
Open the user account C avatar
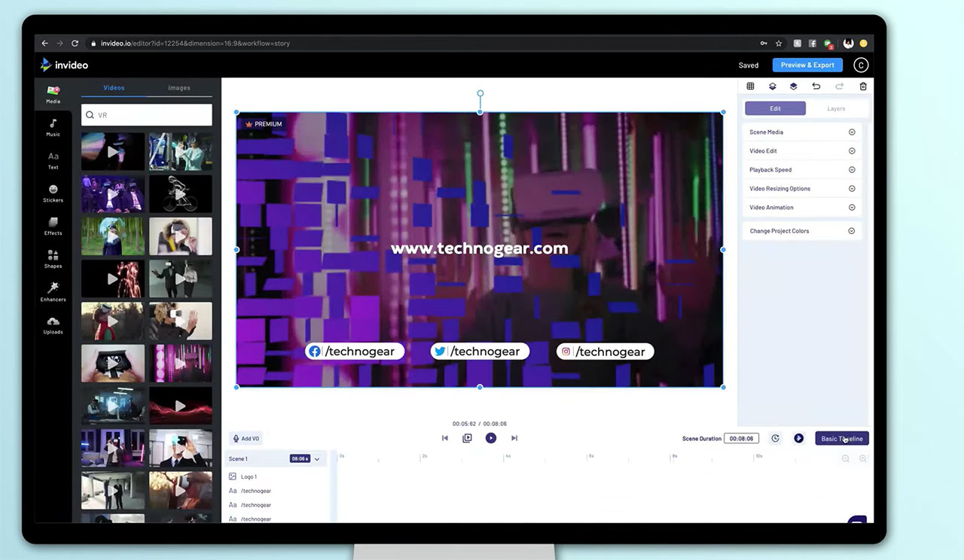point(861,65)
